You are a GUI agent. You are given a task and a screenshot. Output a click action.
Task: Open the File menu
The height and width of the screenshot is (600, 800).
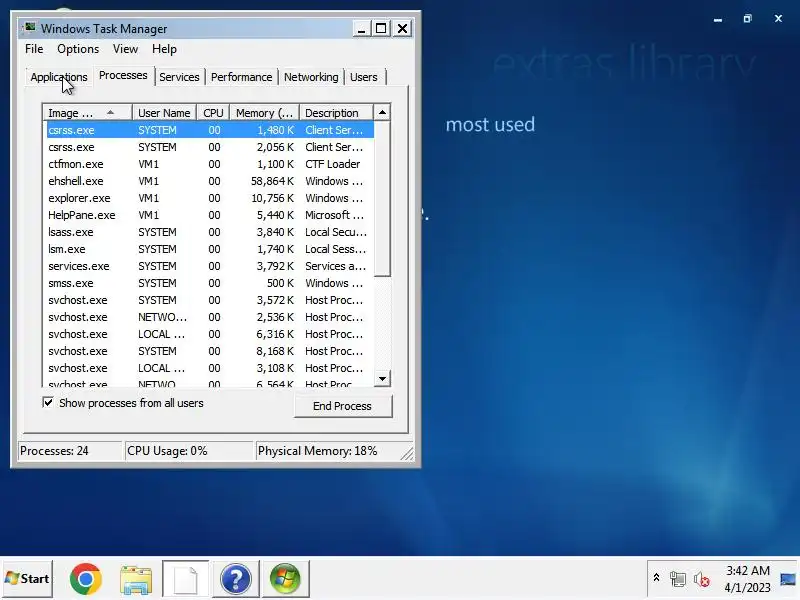tap(34, 49)
